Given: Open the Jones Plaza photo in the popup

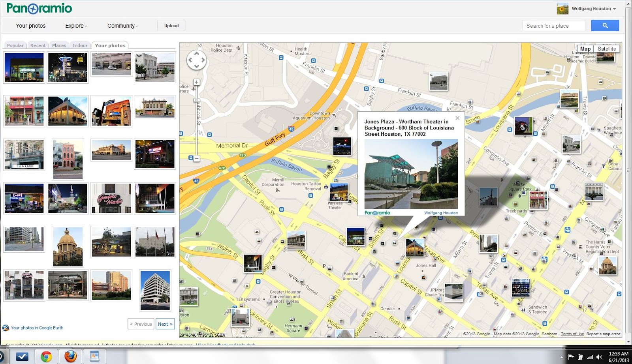Looking at the screenshot, I should coord(411,174).
